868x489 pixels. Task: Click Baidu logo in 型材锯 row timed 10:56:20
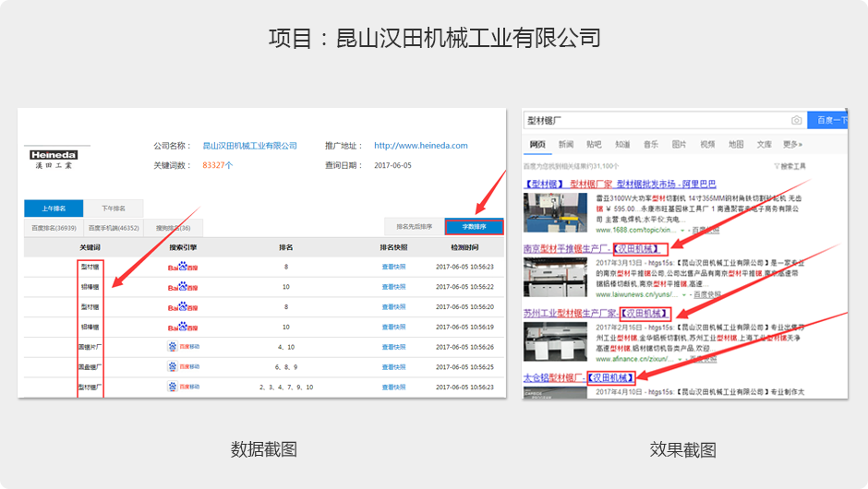pyautogui.click(x=183, y=306)
